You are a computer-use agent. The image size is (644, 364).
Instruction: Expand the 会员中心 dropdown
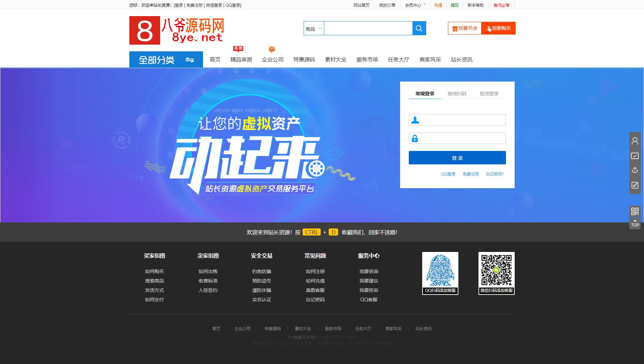point(415,5)
